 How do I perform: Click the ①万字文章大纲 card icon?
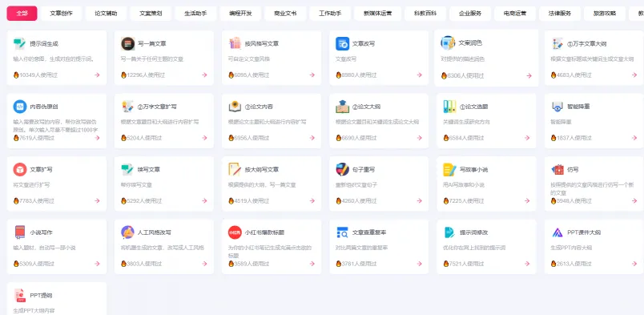(x=557, y=43)
